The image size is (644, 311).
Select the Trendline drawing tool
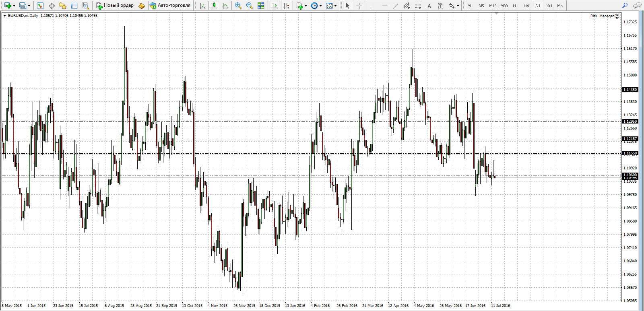point(395,6)
